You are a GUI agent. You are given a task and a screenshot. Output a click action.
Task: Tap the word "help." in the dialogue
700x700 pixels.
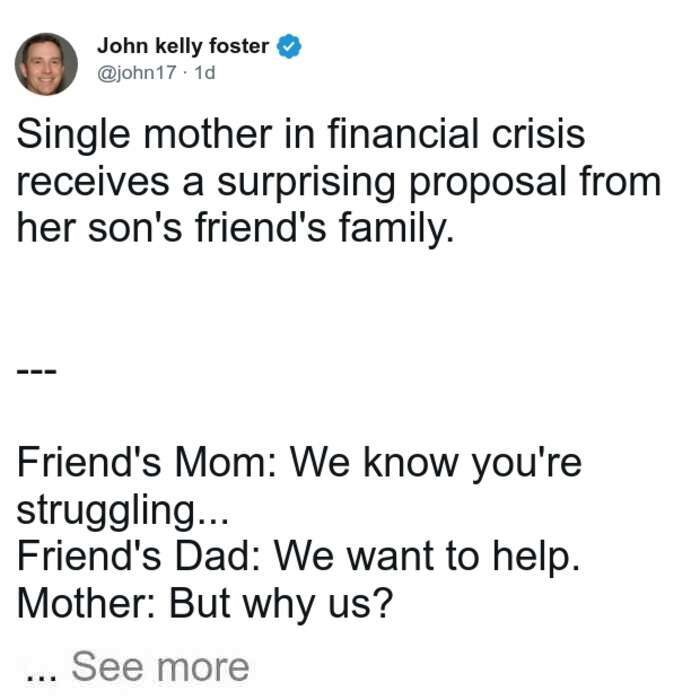tap(536, 558)
